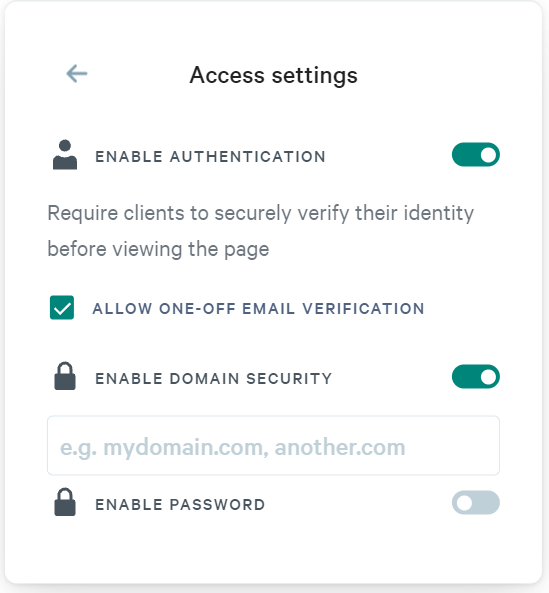Click the padlock icon beside Enable Password
Screen dimensions: 549x593
(65, 502)
